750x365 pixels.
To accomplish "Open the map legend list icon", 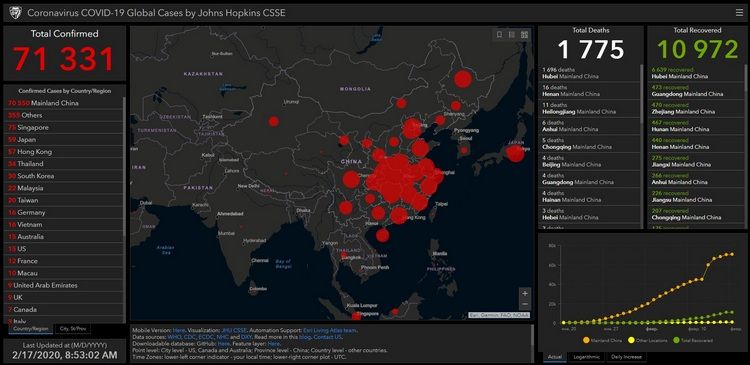I will click(511, 34).
